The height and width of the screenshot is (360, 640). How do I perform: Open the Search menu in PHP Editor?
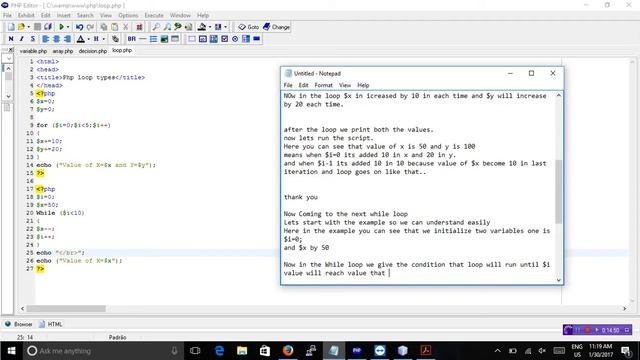click(x=85, y=15)
